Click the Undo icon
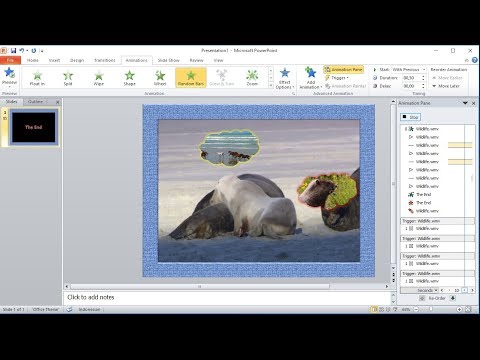The image size is (480, 360). click(x=22, y=51)
